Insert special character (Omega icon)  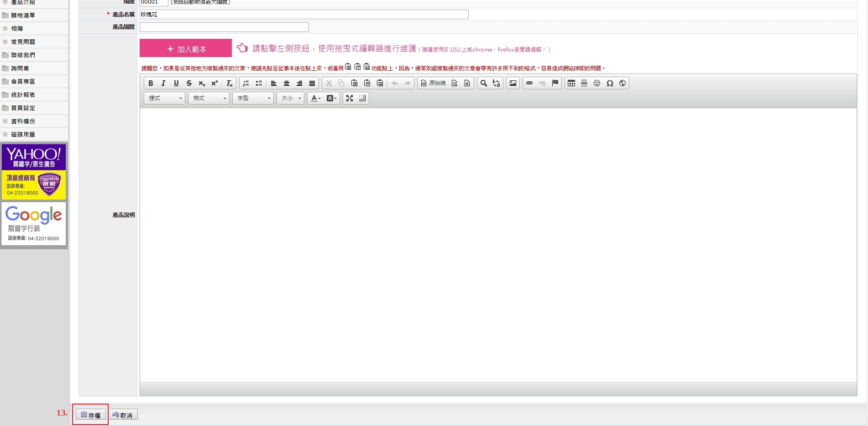tap(610, 83)
